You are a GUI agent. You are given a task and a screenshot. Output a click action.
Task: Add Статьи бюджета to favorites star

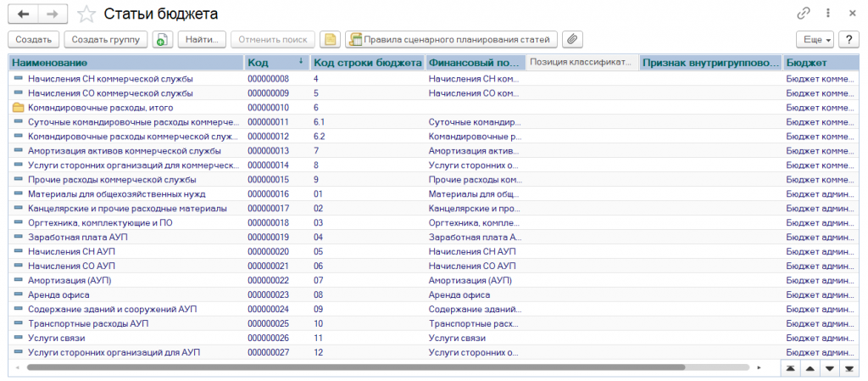point(86,14)
